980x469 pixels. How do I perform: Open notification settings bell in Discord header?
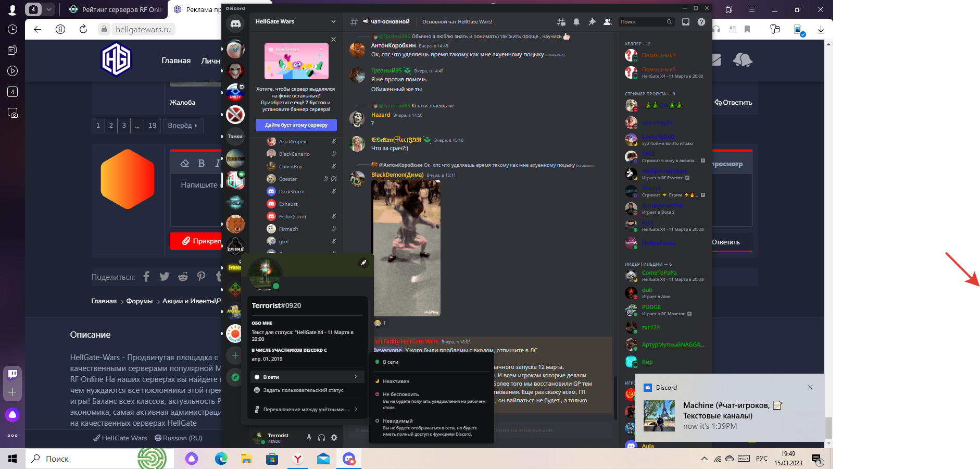[x=576, y=22]
